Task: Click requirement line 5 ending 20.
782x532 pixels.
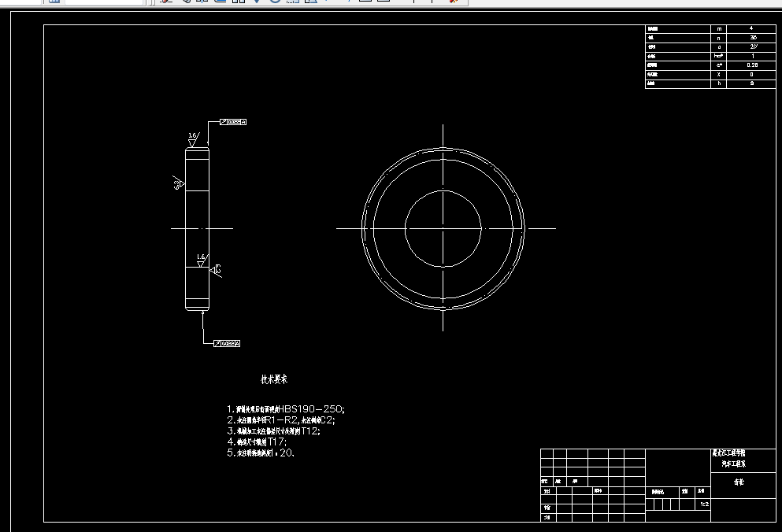Action: pyautogui.click(x=261, y=453)
